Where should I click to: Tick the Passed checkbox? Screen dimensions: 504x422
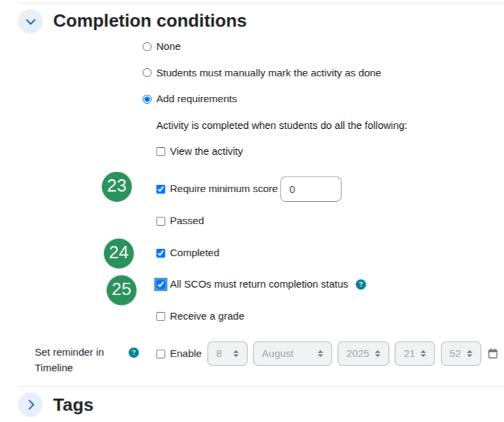pyautogui.click(x=161, y=222)
